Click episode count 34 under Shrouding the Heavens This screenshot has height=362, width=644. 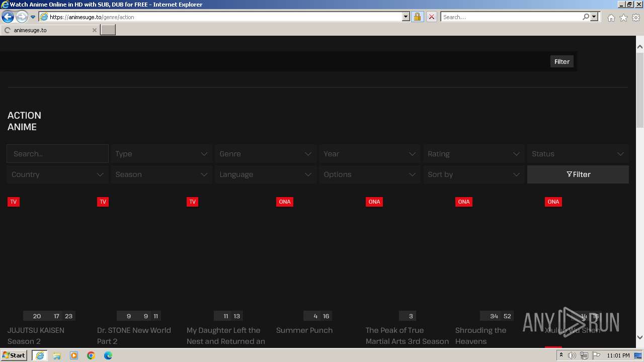494,316
